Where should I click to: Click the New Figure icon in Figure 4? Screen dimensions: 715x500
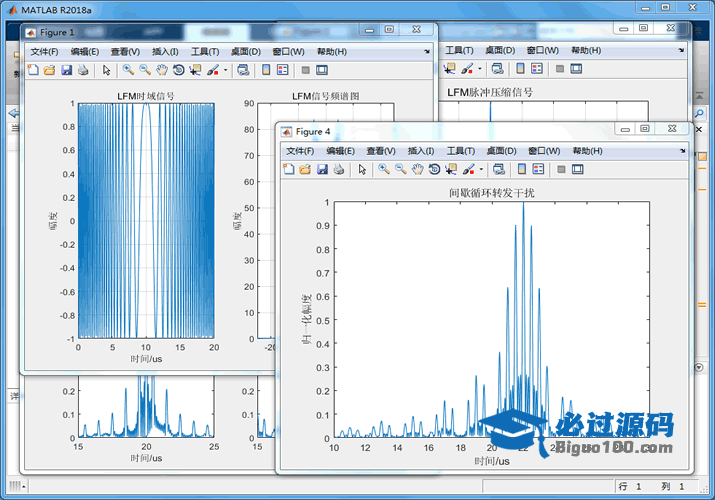(289, 169)
